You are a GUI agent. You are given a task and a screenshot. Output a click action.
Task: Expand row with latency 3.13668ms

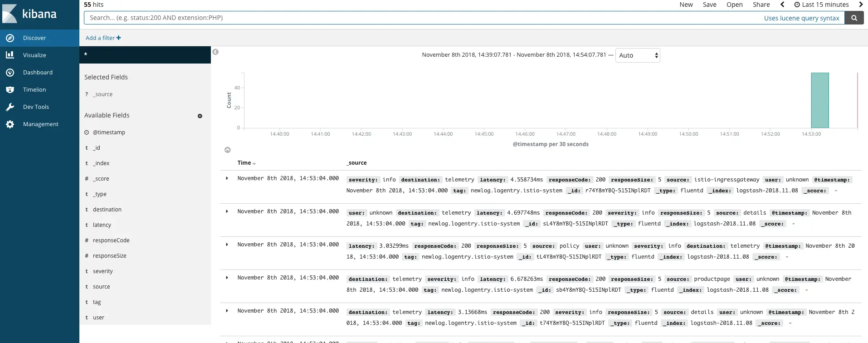click(x=227, y=311)
